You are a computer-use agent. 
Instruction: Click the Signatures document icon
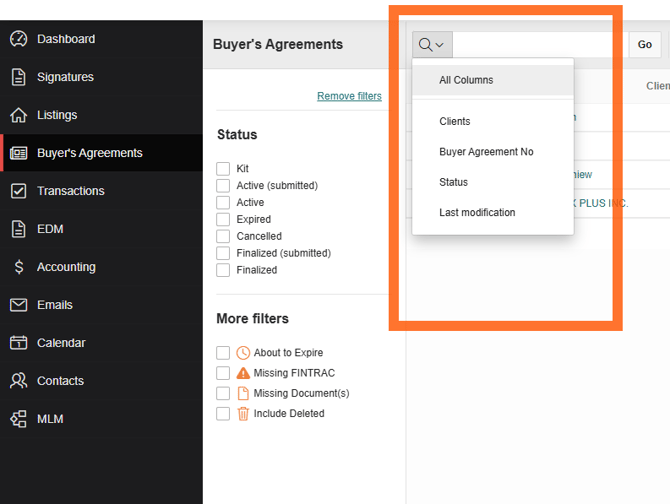pos(18,77)
